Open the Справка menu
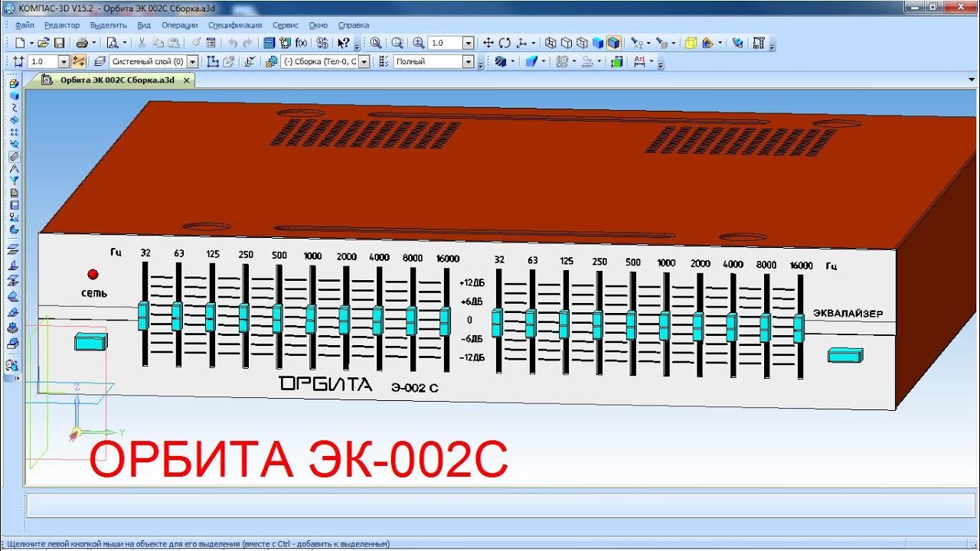Viewport: 980px width, 551px height. 353,25
